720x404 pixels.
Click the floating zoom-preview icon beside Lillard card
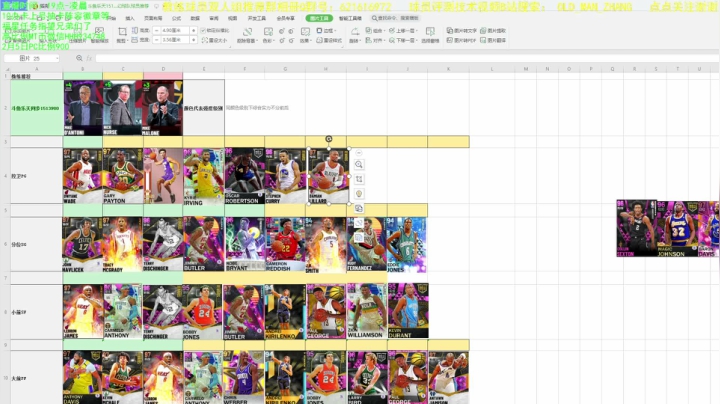pyautogui.click(x=359, y=165)
